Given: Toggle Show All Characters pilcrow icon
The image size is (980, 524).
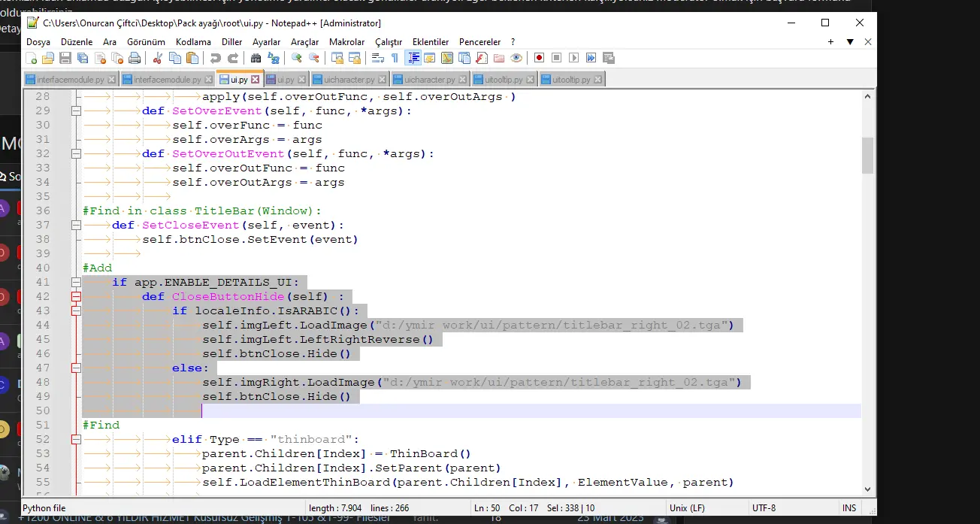Looking at the screenshot, I should tap(395, 58).
